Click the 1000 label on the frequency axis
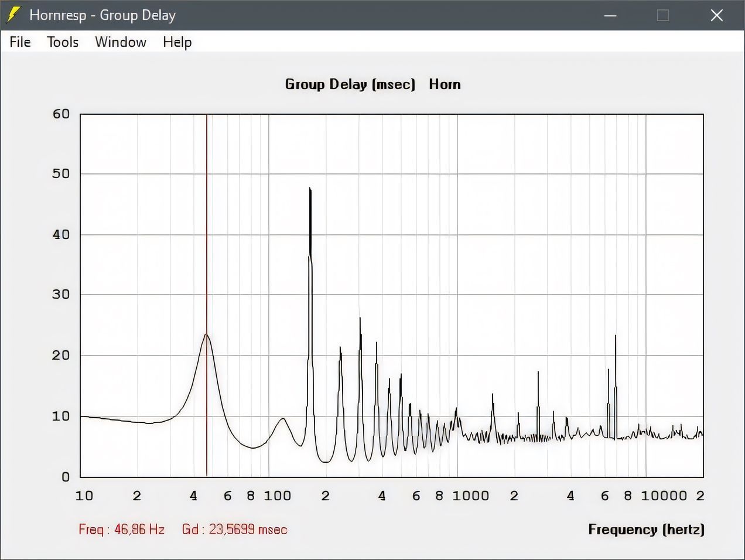This screenshot has width=745, height=560. pyautogui.click(x=470, y=496)
